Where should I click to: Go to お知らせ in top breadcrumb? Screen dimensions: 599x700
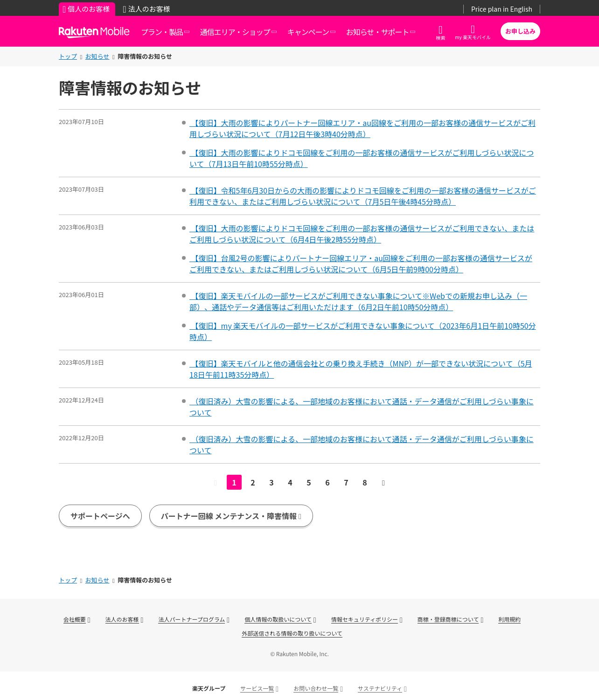[x=97, y=56]
